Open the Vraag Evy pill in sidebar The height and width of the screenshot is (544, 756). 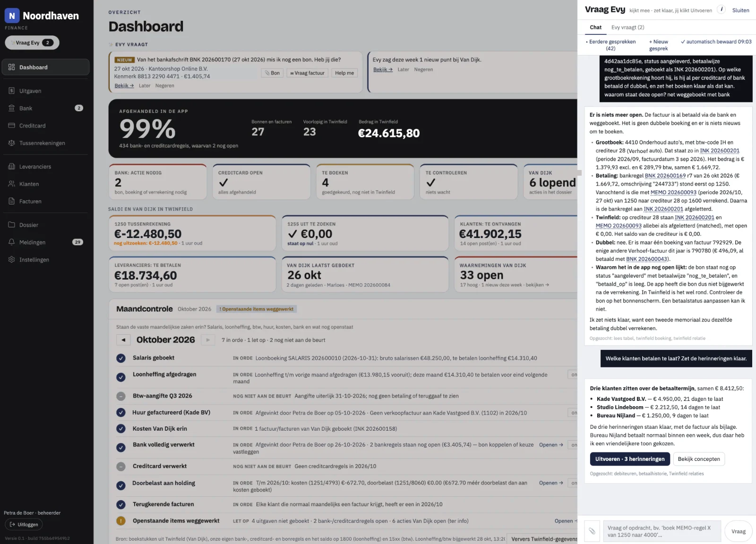[32, 42]
